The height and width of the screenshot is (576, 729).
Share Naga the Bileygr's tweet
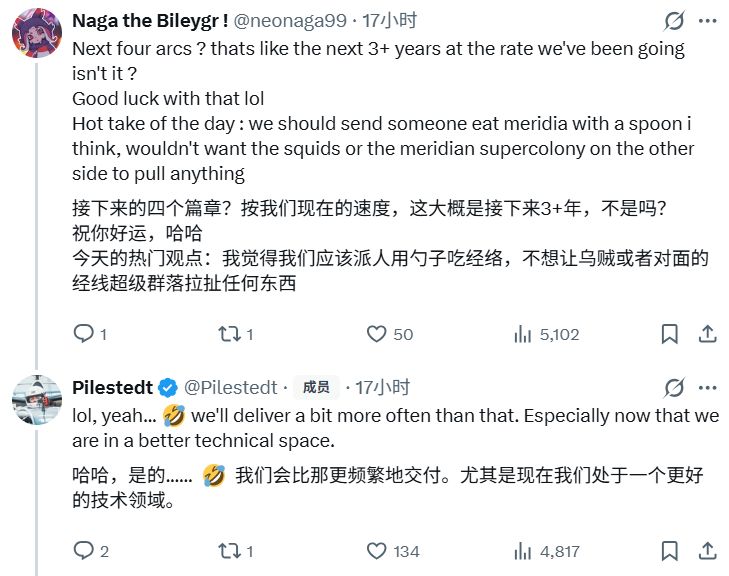point(707,334)
